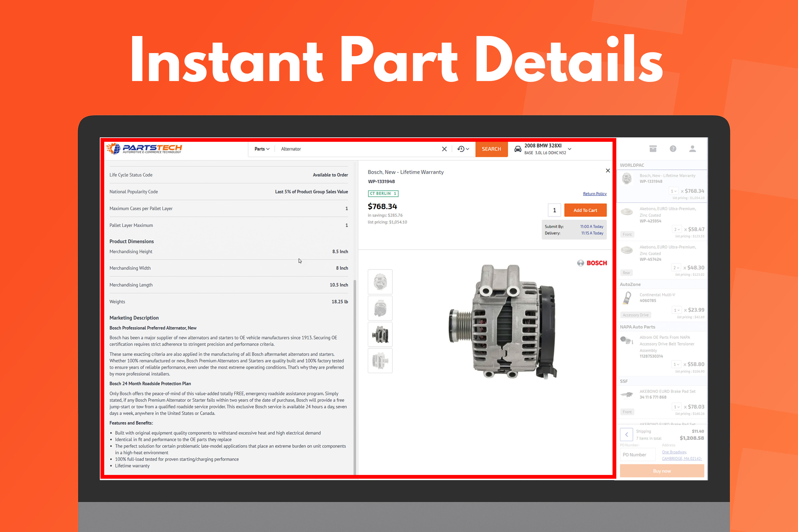The width and height of the screenshot is (798, 532).
Task: Click the Akebono WP-425954 cart item image
Action: [627, 212]
